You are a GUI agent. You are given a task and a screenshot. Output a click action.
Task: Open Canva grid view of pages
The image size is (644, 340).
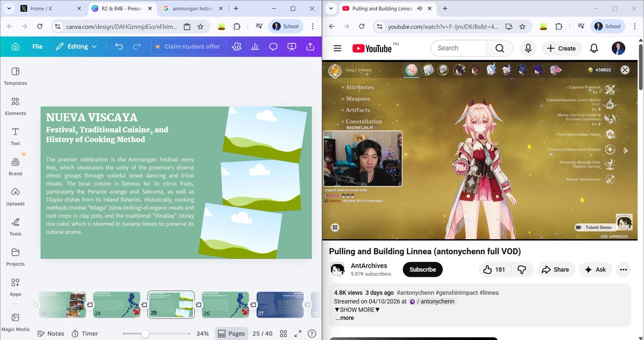coord(283,334)
